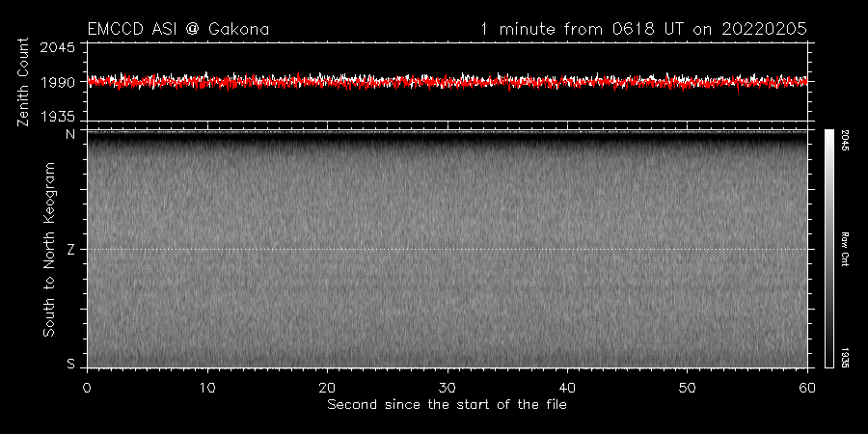The width and height of the screenshot is (868, 434).
Task: Click the 10 second tick label
Action: pos(207,388)
